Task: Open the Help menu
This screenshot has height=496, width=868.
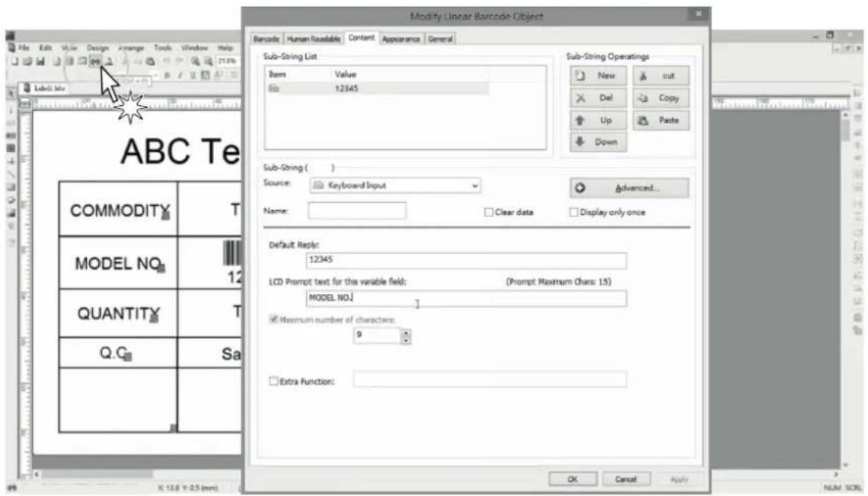Action: coord(225,48)
